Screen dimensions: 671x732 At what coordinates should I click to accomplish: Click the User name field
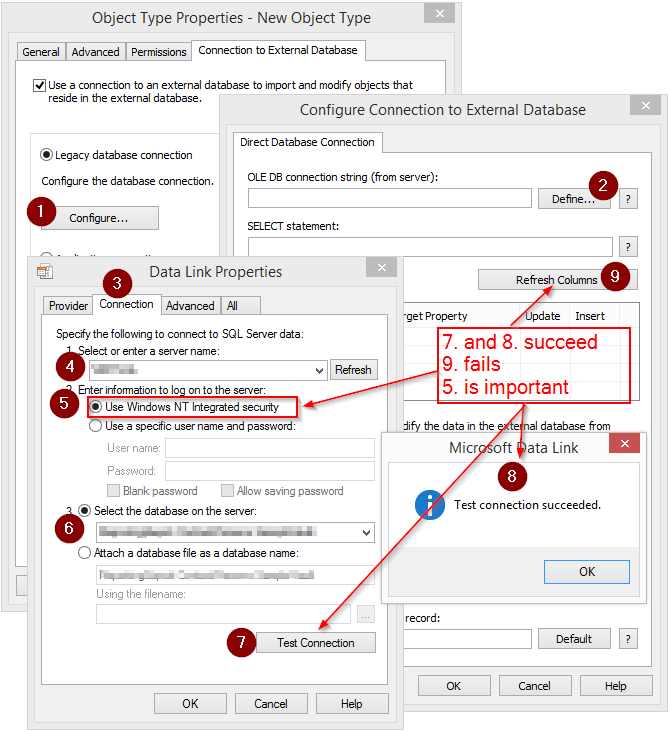[x=270, y=448]
